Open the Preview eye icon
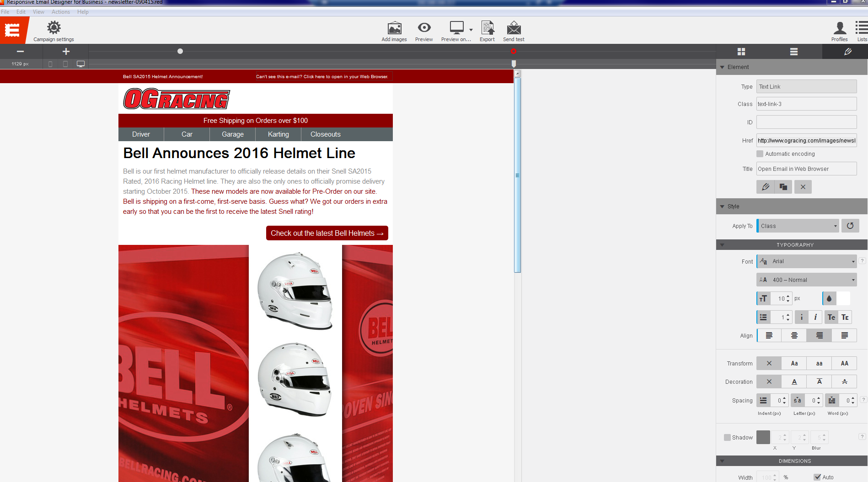 pos(424,28)
